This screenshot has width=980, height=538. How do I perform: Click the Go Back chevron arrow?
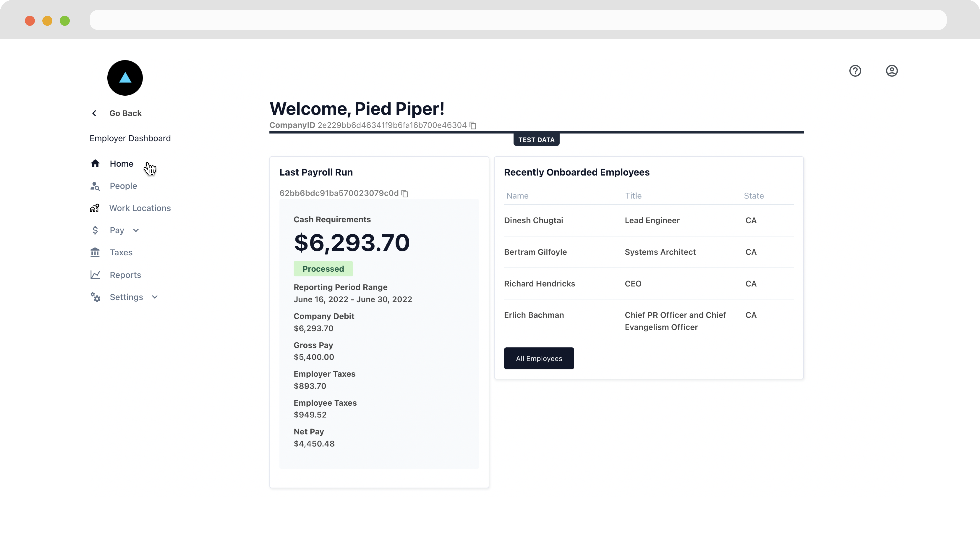[94, 113]
